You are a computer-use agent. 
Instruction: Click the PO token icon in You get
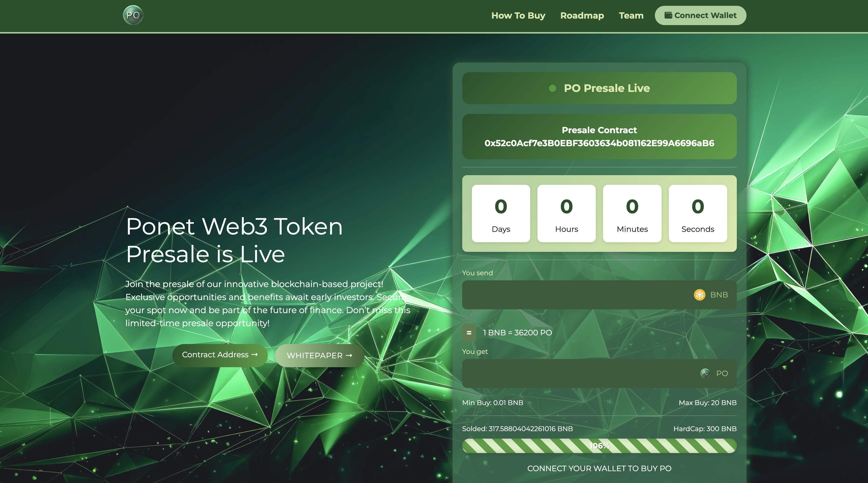coord(705,373)
